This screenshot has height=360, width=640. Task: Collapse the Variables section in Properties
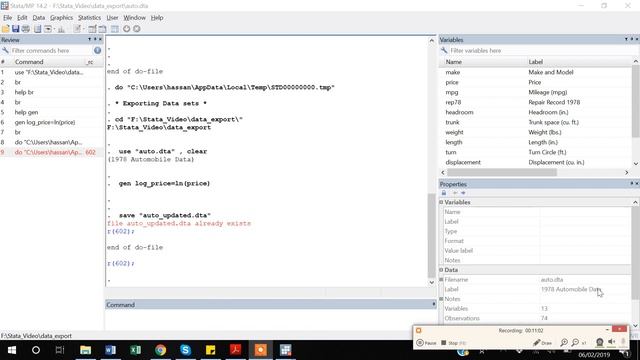[x=441, y=202]
